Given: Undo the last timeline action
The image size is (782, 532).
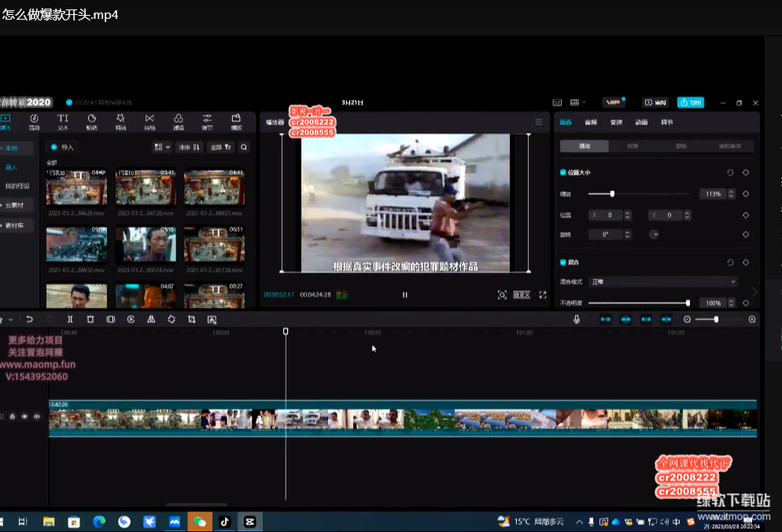Looking at the screenshot, I should point(29,320).
